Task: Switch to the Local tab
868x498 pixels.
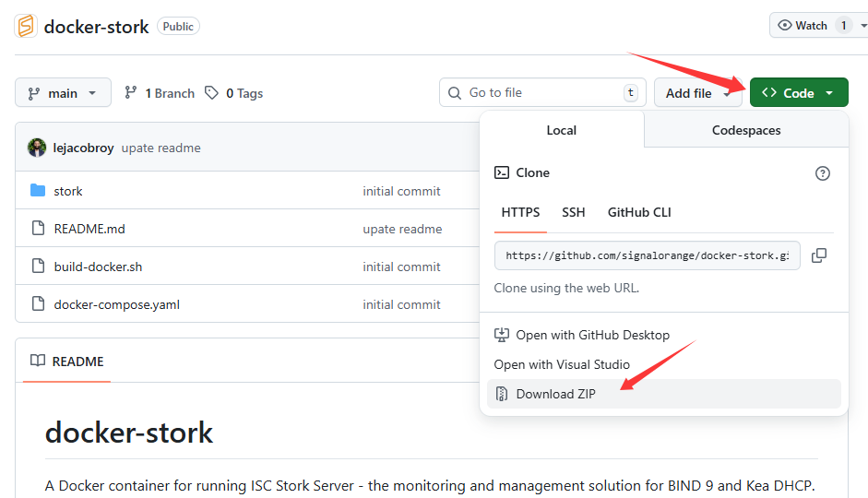Action: 562,130
